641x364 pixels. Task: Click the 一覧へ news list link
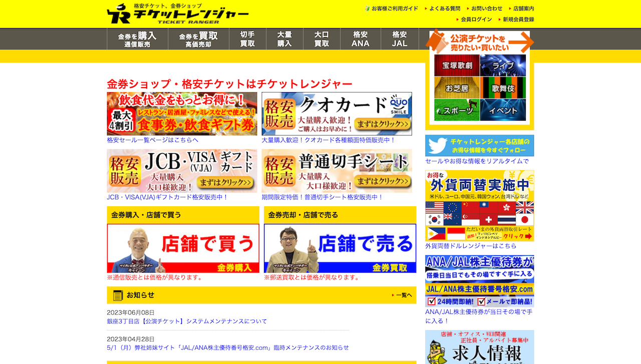(404, 295)
